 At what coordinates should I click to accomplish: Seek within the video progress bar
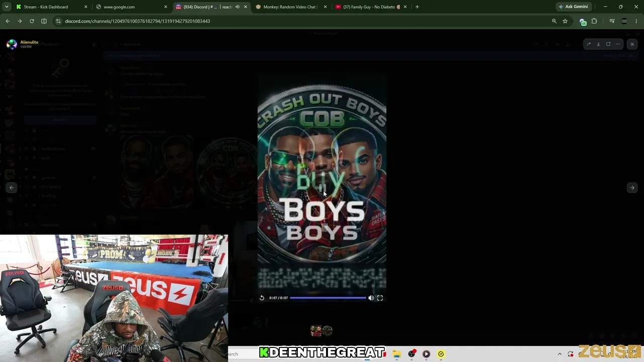click(x=328, y=298)
